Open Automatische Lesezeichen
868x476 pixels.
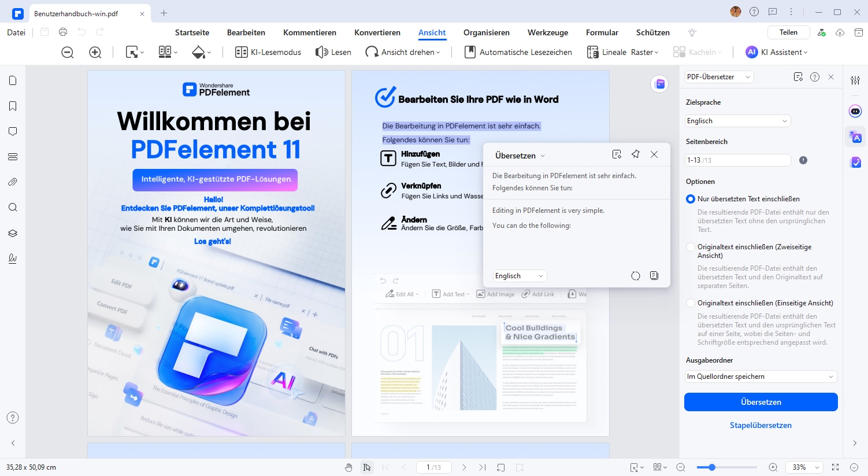click(x=518, y=52)
